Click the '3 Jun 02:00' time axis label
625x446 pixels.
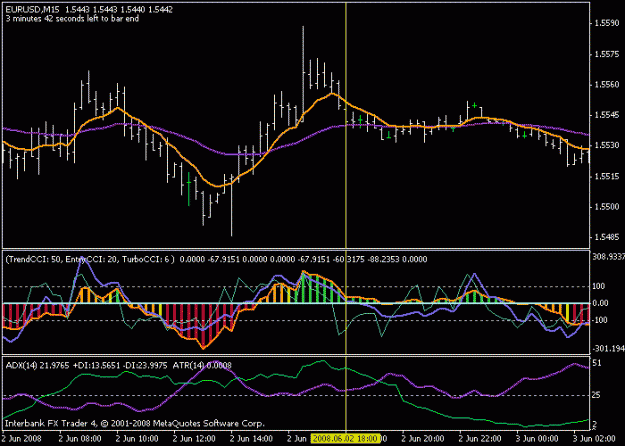click(594, 439)
